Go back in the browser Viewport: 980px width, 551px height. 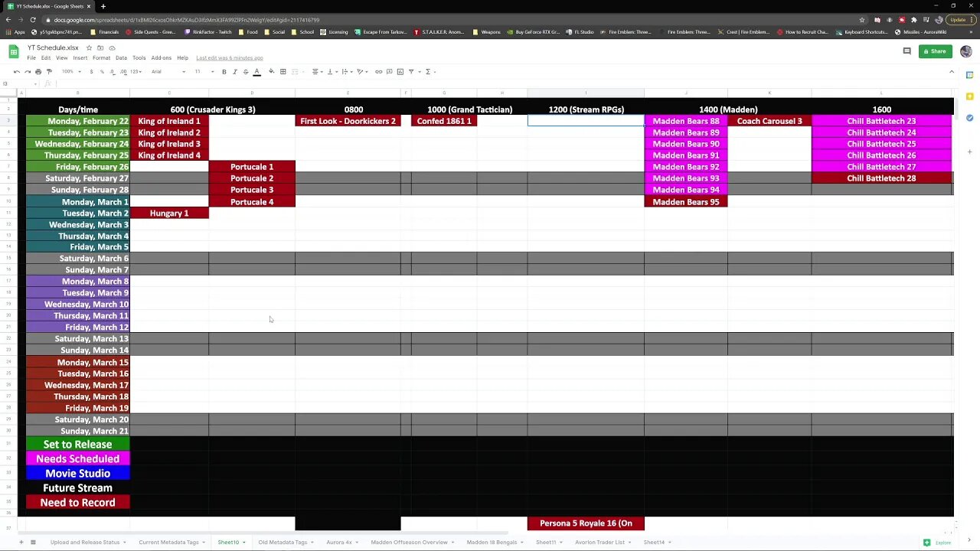tap(8, 20)
